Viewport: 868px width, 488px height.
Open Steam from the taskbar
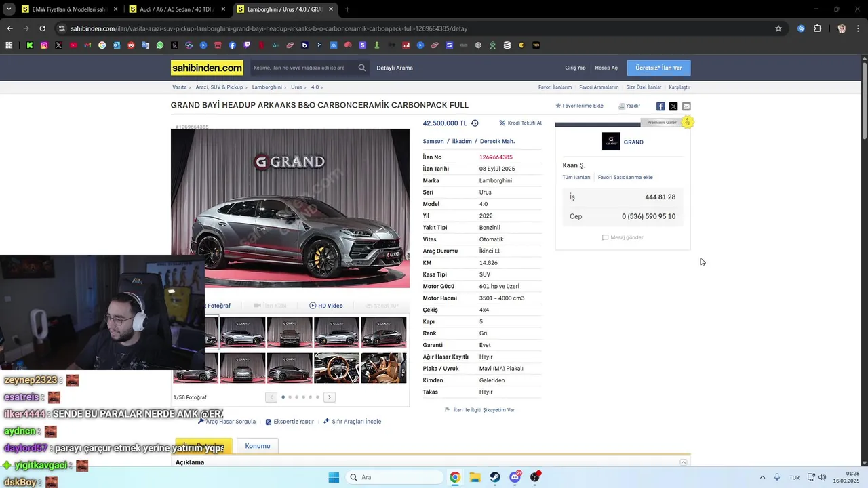pos(495,477)
